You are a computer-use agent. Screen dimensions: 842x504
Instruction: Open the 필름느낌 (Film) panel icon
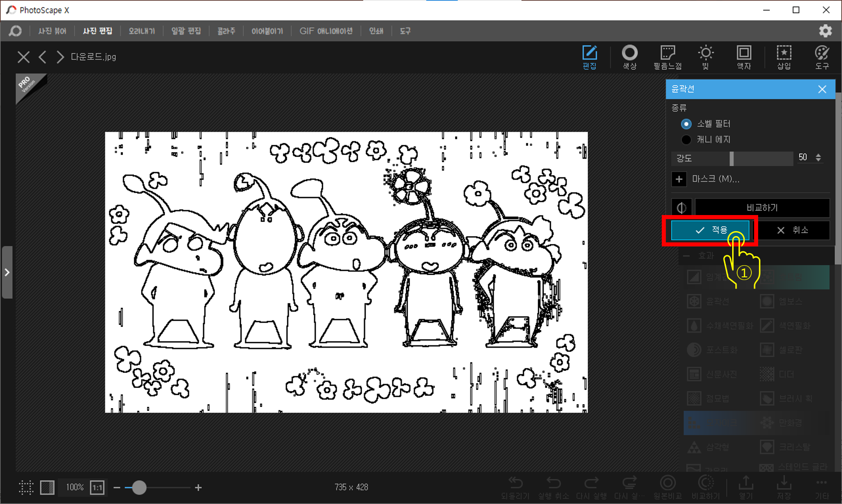[668, 57]
